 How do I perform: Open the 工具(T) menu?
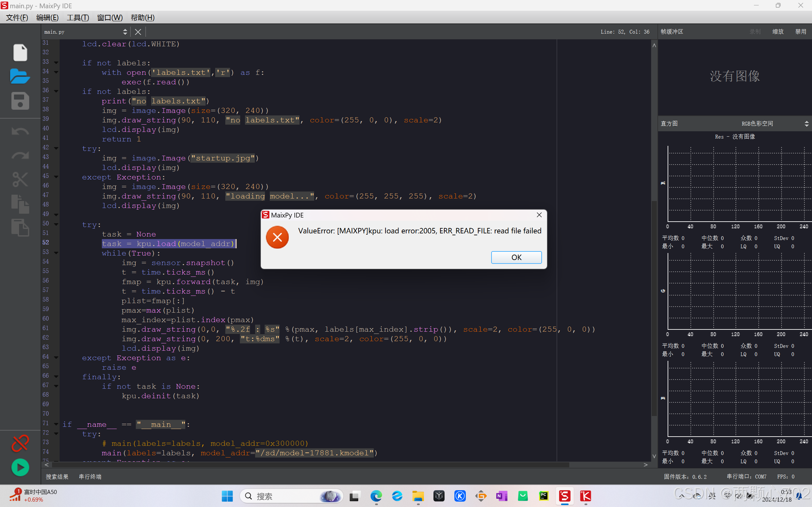(77, 17)
